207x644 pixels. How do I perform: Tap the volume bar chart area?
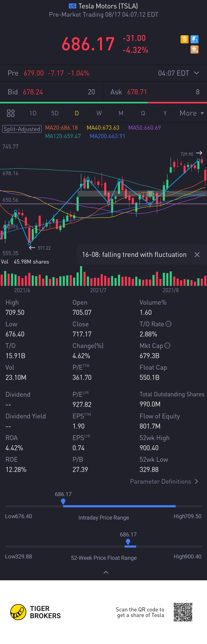tap(103, 276)
